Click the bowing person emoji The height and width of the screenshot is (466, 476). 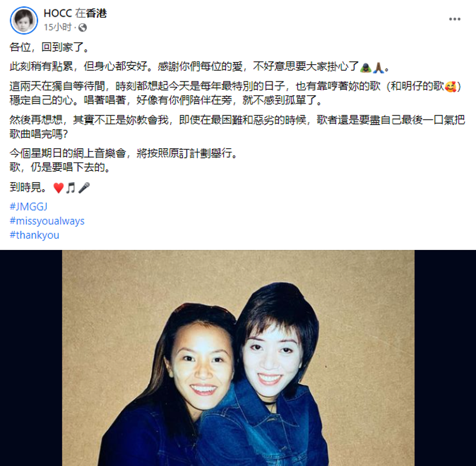tap(365, 67)
